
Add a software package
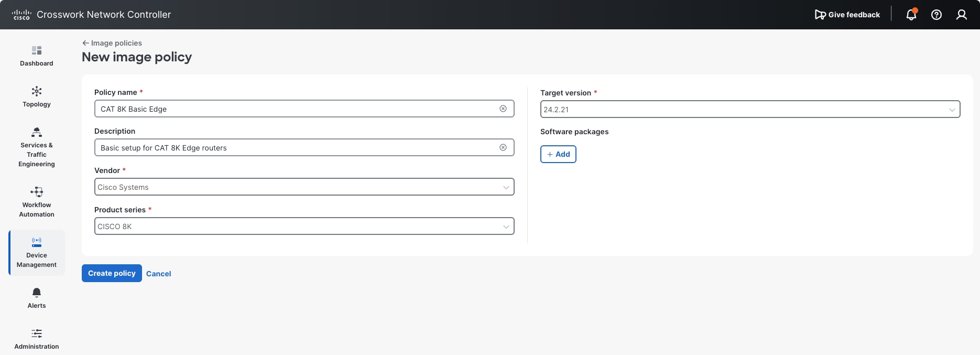tap(558, 154)
